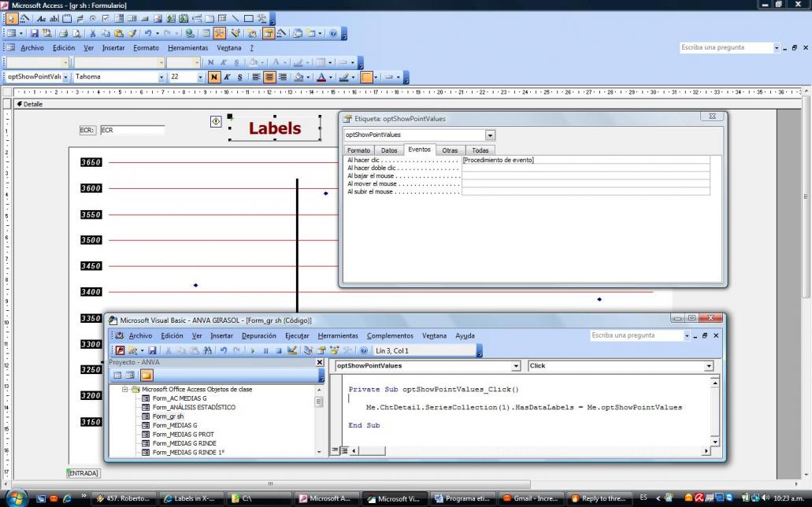Switch to the Formato tab in property sheet
This screenshot has height=507, width=812.
pos(358,150)
